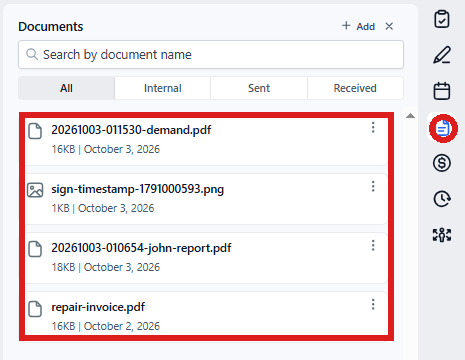Click the file icon of 20261003-011530-demand.pdf
The height and width of the screenshot is (360, 465).
pyautogui.click(x=35, y=131)
